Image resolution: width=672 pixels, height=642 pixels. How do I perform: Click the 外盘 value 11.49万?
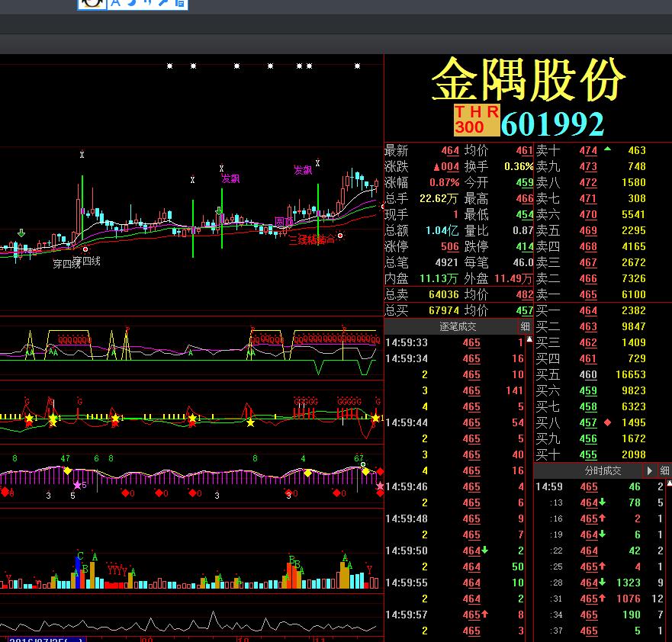click(513, 279)
